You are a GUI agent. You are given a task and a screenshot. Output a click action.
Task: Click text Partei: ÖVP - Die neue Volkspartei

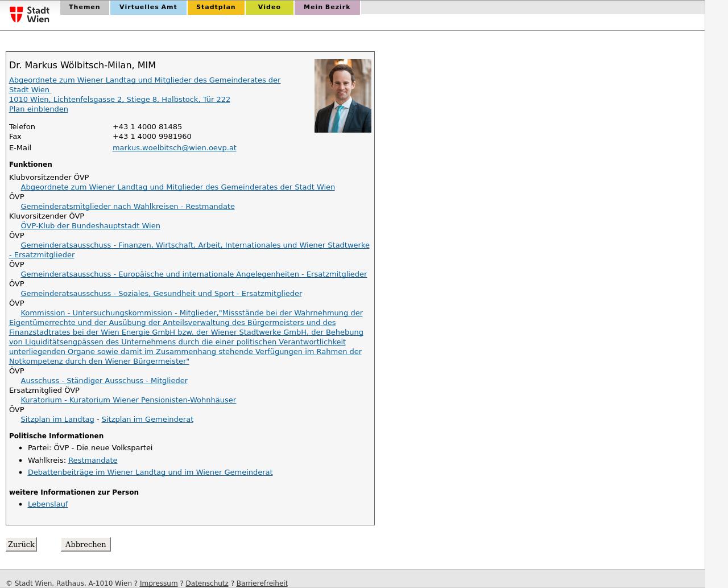(90, 447)
